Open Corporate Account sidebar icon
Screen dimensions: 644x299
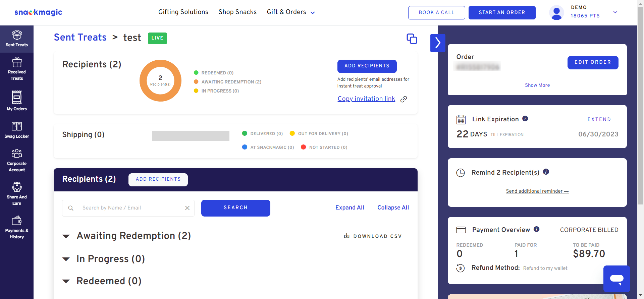coord(17,154)
